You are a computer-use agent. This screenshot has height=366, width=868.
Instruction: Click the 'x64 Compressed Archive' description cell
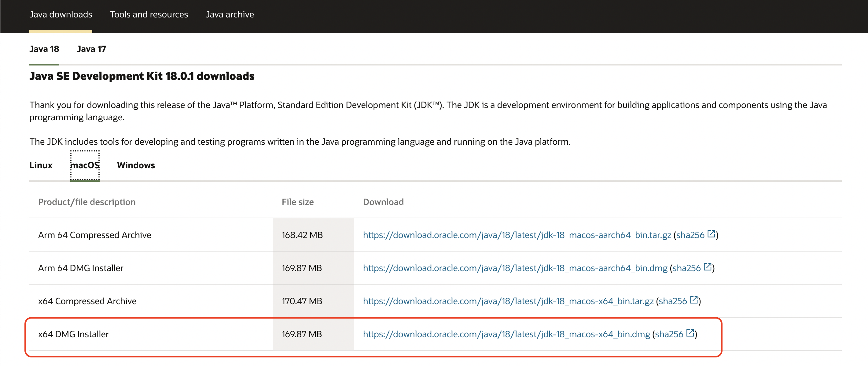(151, 301)
